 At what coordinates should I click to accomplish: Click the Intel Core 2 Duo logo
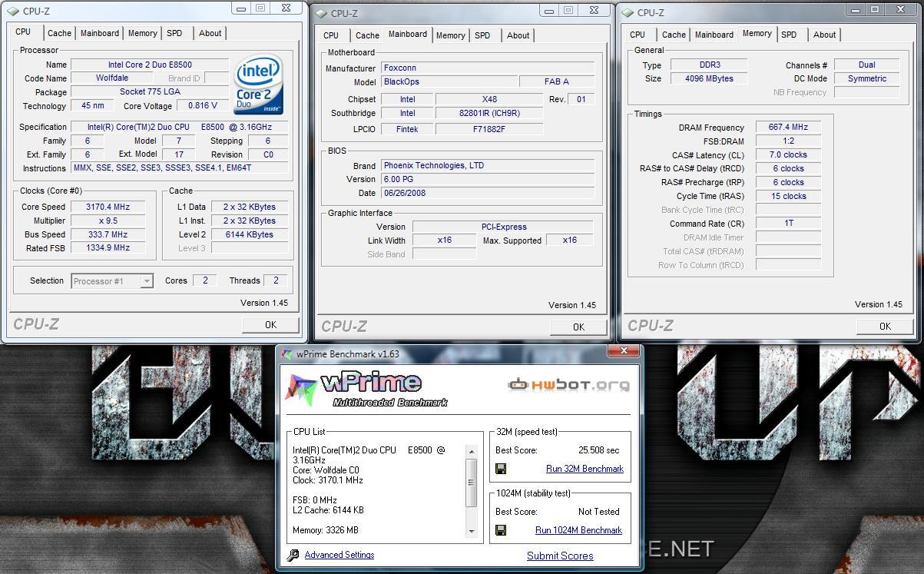[x=259, y=85]
